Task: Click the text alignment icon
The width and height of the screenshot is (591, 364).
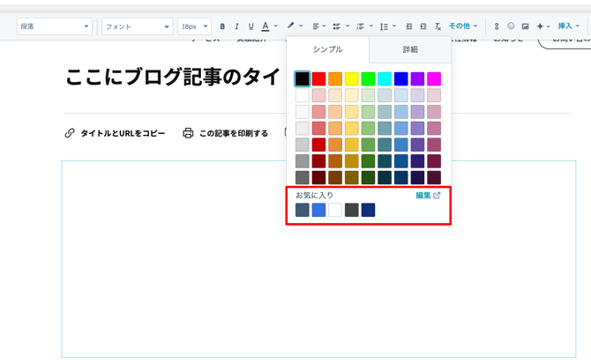Action: point(316,26)
